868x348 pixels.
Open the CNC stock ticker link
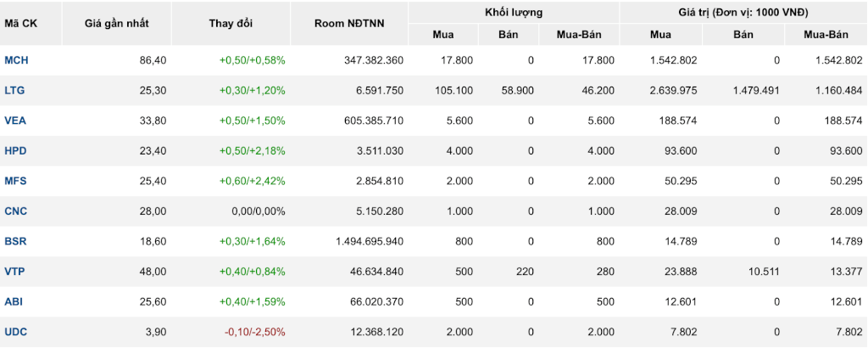(15, 211)
